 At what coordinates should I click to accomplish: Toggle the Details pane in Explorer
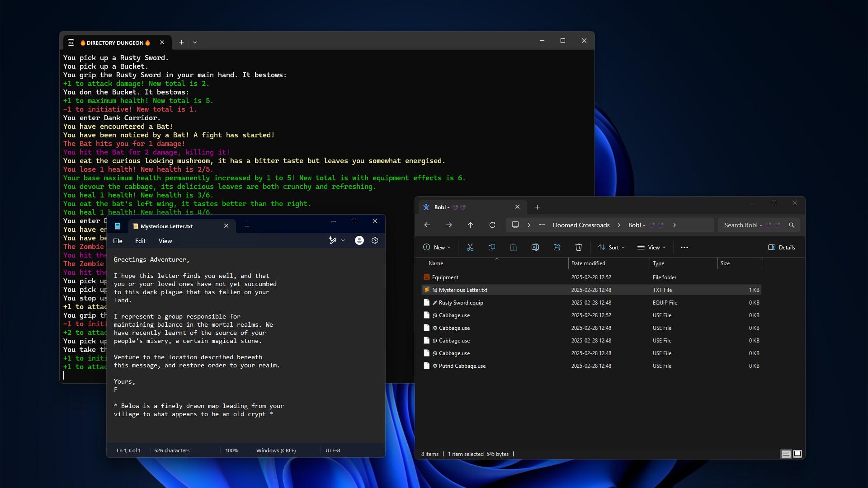pyautogui.click(x=781, y=247)
